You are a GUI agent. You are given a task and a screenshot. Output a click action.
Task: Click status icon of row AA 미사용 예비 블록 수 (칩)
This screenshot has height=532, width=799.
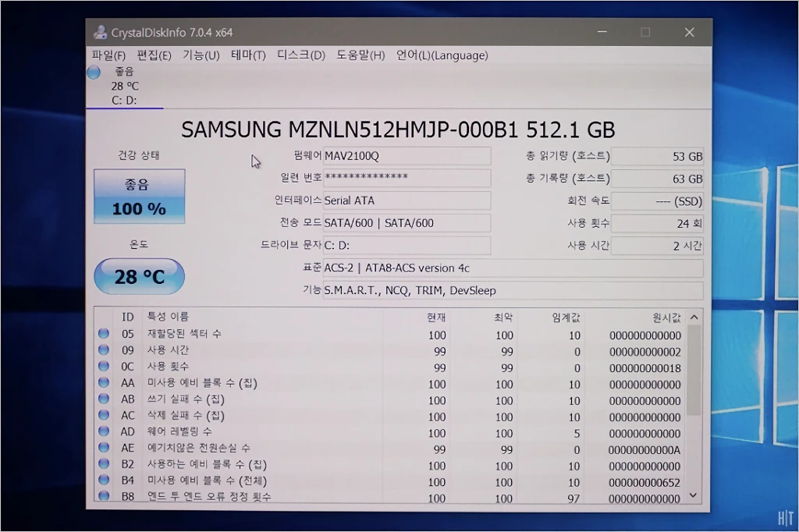tap(104, 382)
